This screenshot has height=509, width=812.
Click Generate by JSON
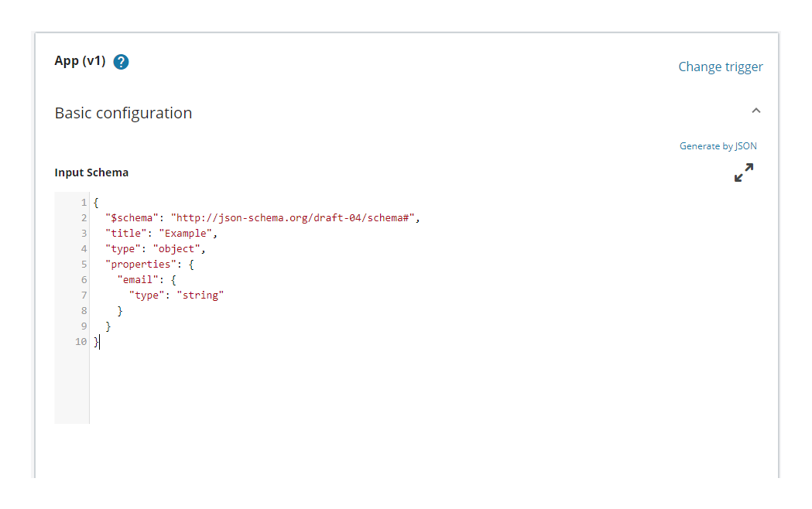tap(718, 145)
